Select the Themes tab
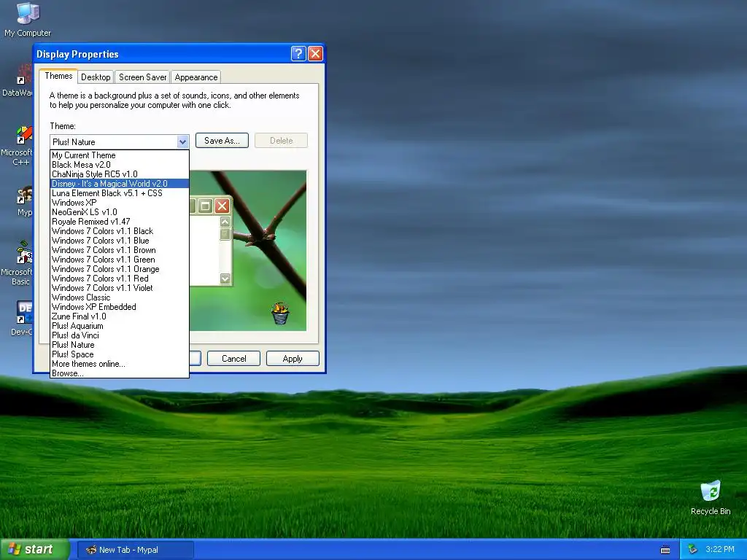The width and height of the screenshot is (747, 560). (58, 76)
